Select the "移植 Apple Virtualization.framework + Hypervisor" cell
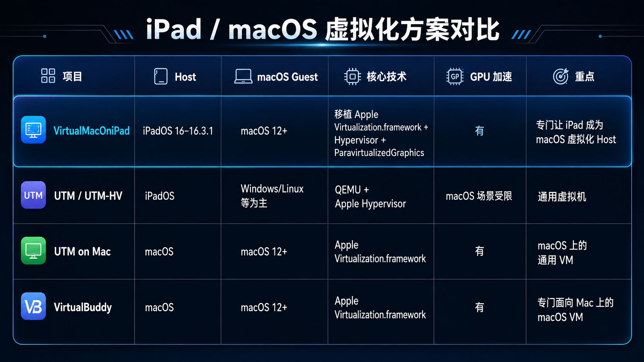This screenshot has width=644, height=362. [381, 133]
